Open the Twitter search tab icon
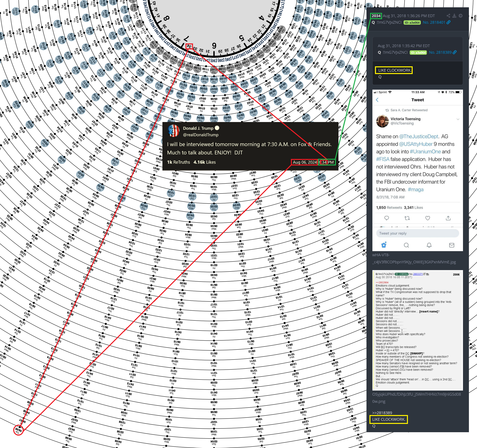Image resolution: width=477 pixels, height=448 pixels. click(x=406, y=245)
